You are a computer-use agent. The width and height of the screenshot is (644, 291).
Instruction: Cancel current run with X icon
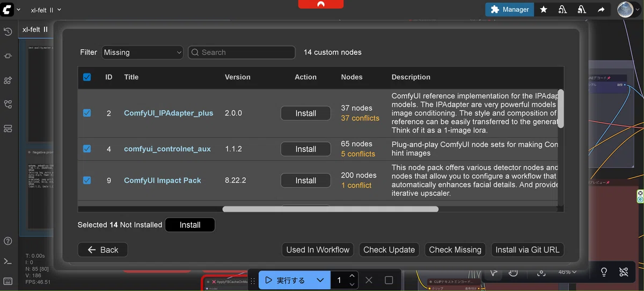[369, 280]
